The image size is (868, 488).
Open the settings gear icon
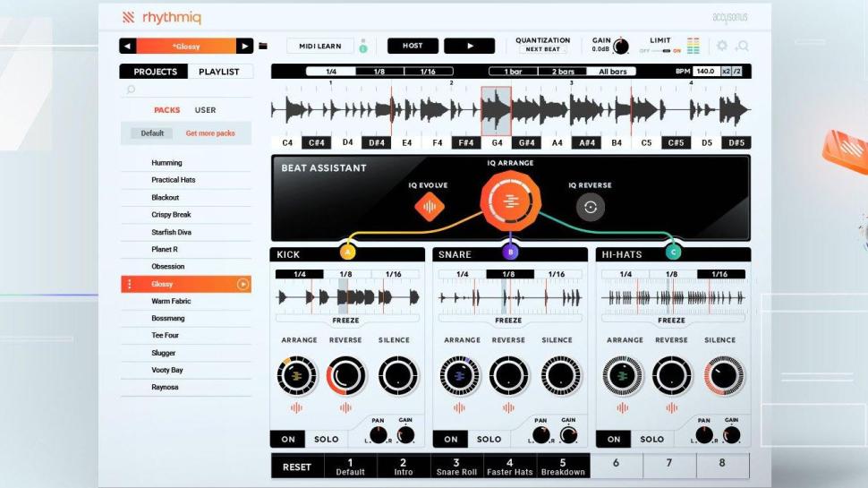point(721,46)
